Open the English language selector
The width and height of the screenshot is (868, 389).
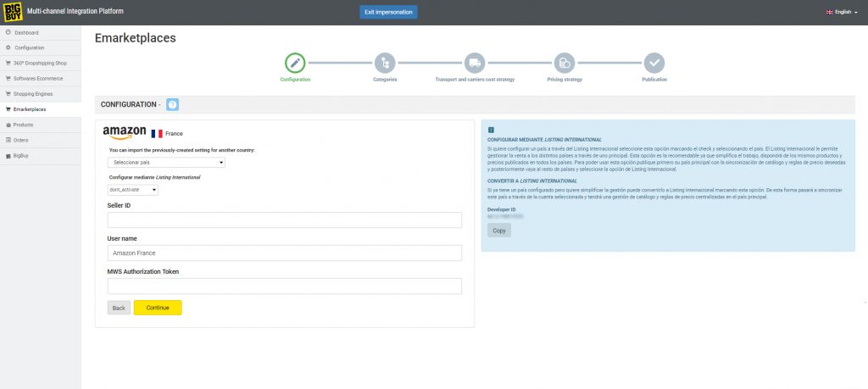842,12
